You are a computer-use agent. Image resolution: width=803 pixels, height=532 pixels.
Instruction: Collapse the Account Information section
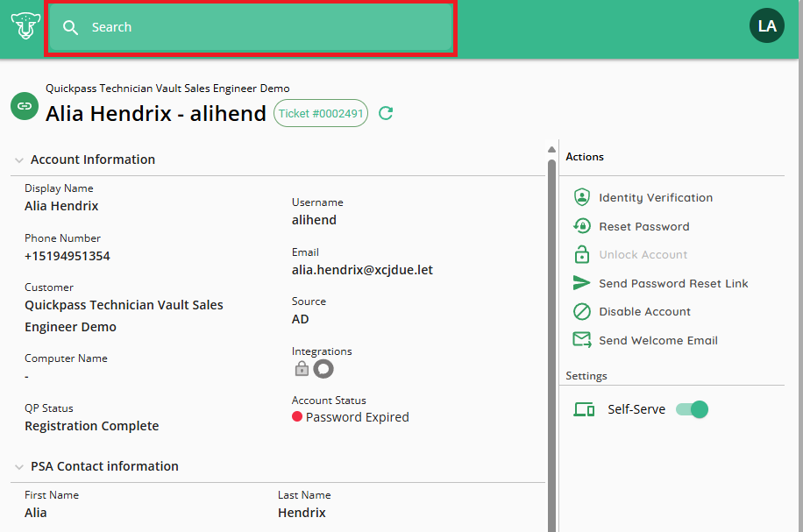click(x=19, y=160)
